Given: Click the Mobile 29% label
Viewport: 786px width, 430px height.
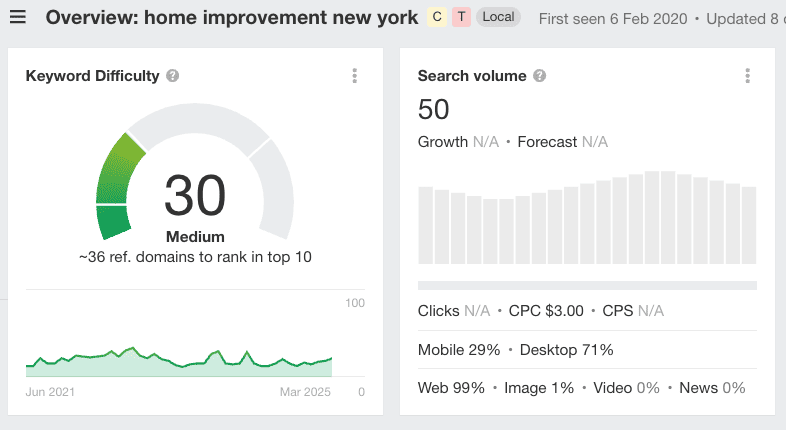Looking at the screenshot, I should click(x=458, y=350).
